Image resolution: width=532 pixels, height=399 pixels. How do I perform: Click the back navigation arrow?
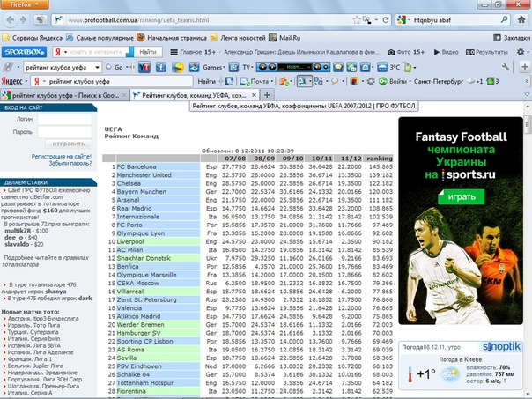click(12, 19)
